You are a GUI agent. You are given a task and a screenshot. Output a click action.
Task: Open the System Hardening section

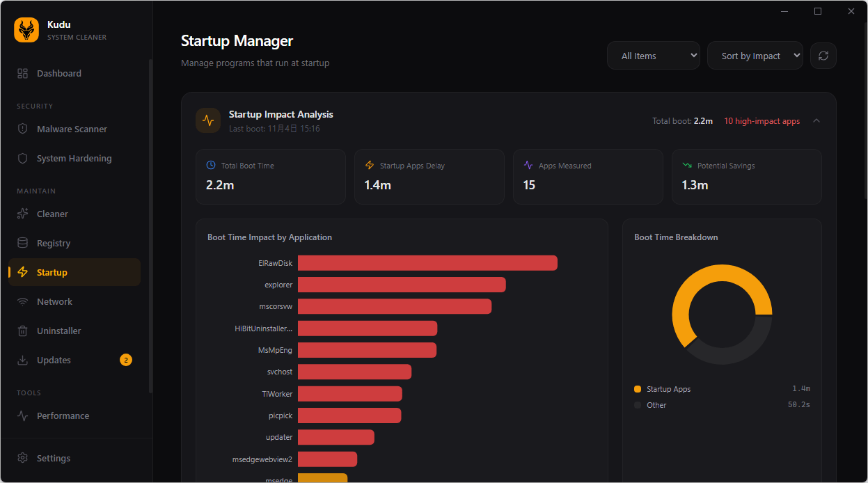74,158
